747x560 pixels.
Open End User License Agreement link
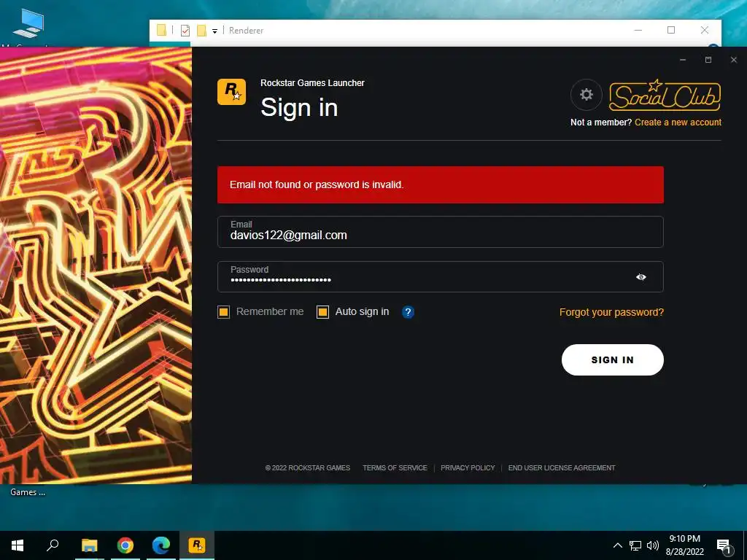[561, 467]
